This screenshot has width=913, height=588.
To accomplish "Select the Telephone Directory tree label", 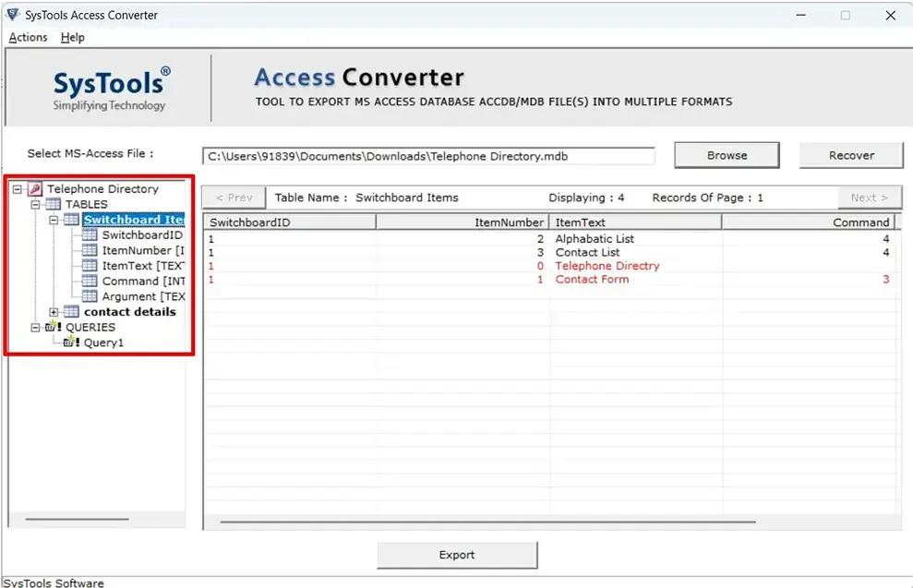I will tap(103, 189).
